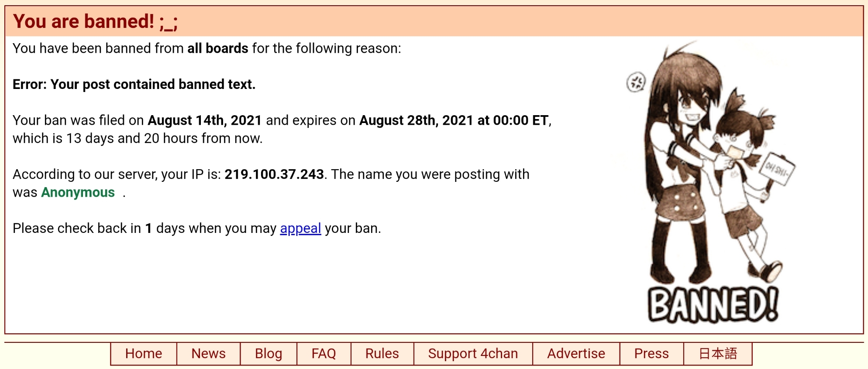Click the green Anonymous name text
This screenshot has height=369, width=868.
(x=77, y=192)
